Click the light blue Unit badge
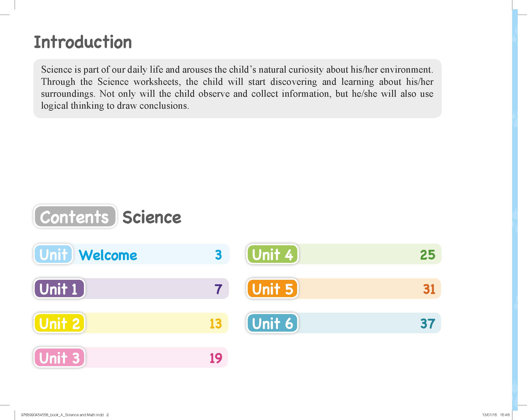The image size is (527, 420). click(53, 254)
